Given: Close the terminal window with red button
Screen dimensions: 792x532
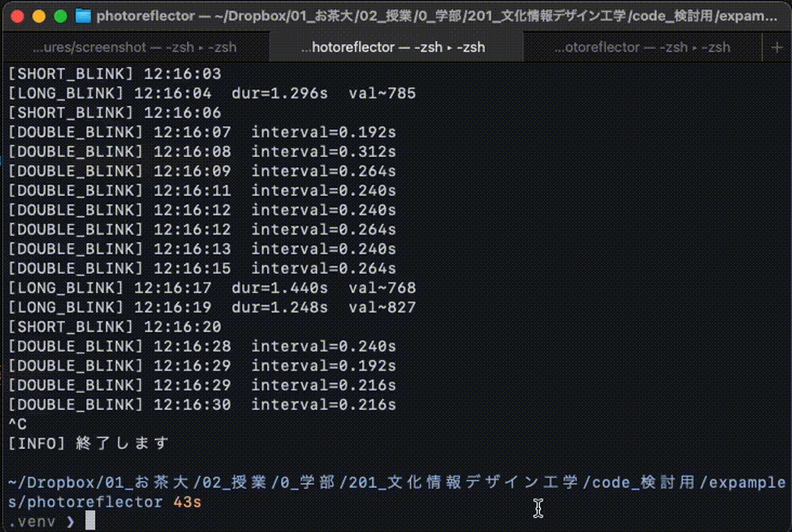Looking at the screenshot, I should pyautogui.click(x=17, y=17).
